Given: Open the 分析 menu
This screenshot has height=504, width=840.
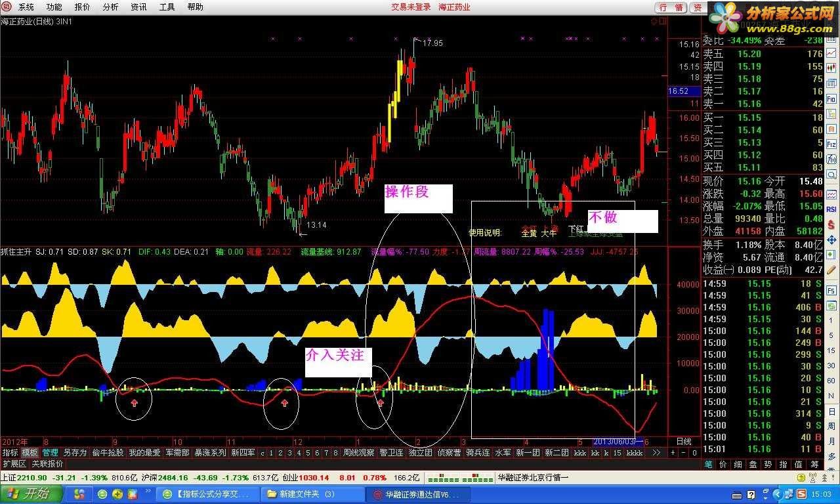Looking at the screenshot, I should pos(110,7).
